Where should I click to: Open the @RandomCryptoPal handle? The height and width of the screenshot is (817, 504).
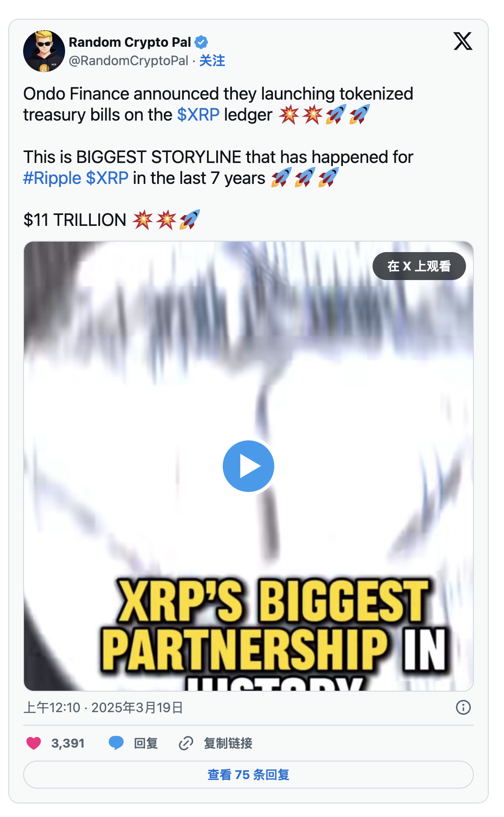[128, 60]
